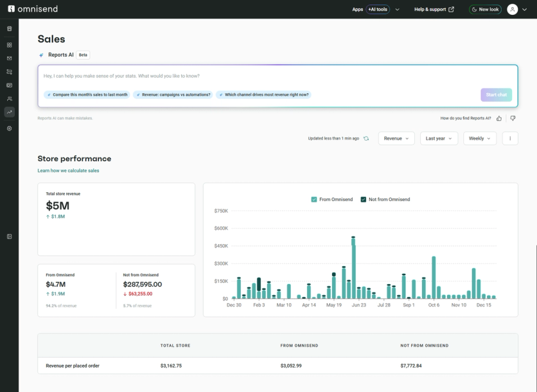Toggle the Not from Omnisend legend checkbox
The image size is (537, 392).
[x=364, y=199]
